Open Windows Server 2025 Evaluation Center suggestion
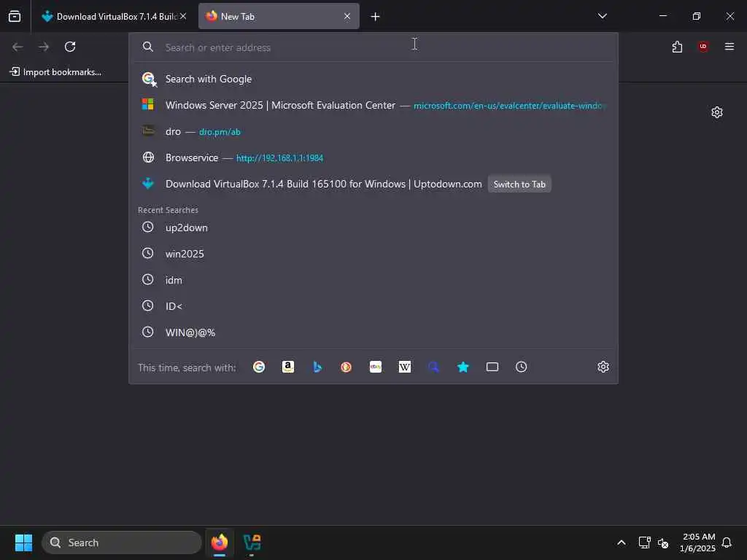 coord(373,105)
